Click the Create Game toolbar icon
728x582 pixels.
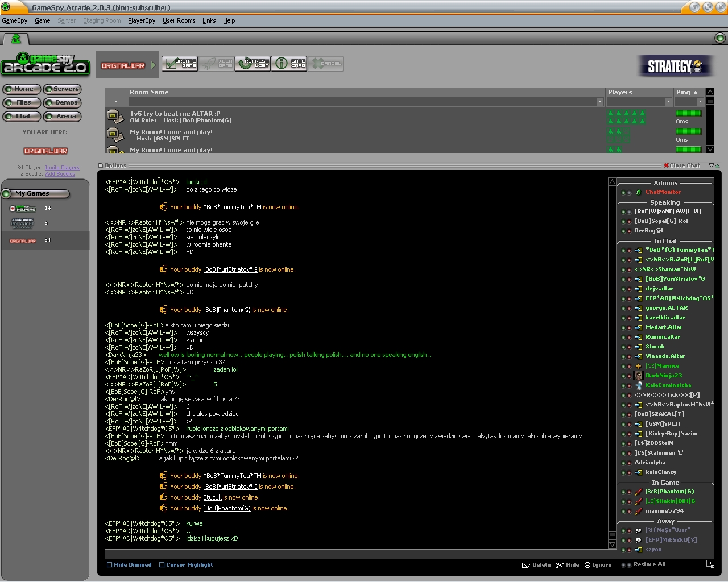[x=179, y=64]
